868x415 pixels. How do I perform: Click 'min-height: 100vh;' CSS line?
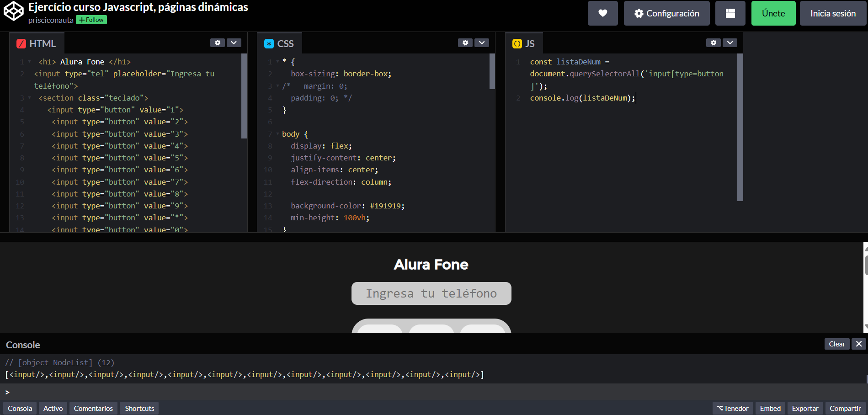(330, 218)
